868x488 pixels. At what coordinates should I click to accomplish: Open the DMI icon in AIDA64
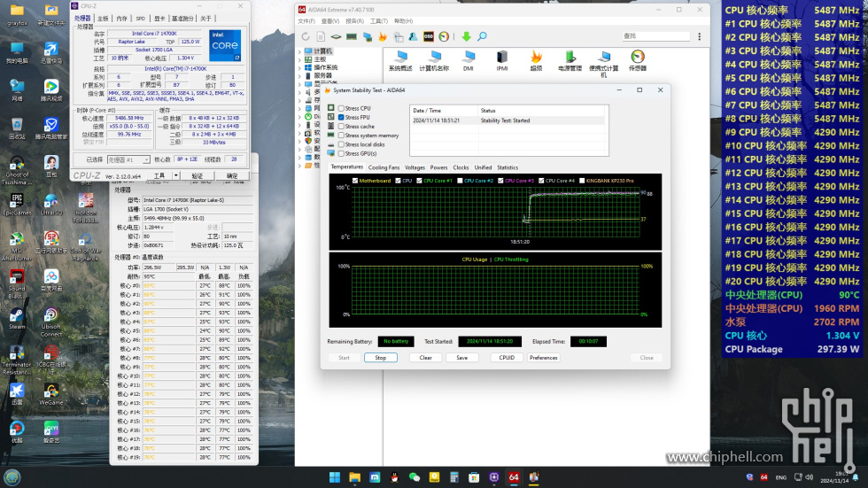(469, 61)
